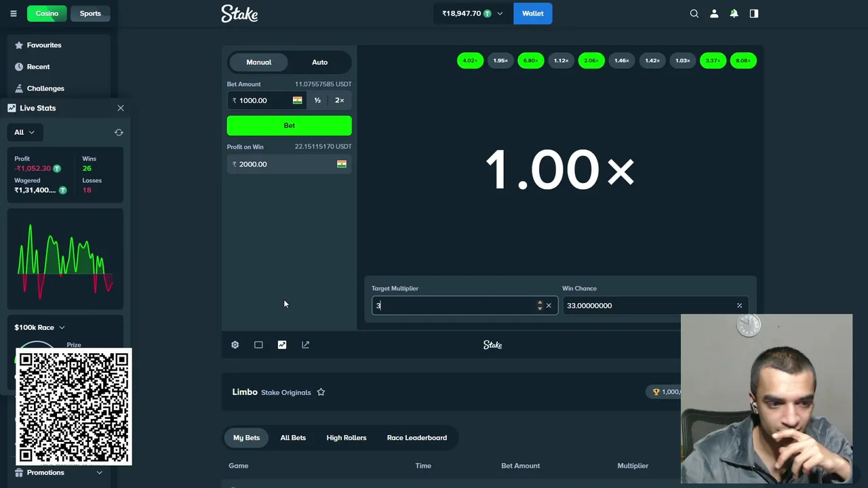The image size is (868, 488).
Task: Toggle theatre mode rectangle icon
Action: click(258, 345)
